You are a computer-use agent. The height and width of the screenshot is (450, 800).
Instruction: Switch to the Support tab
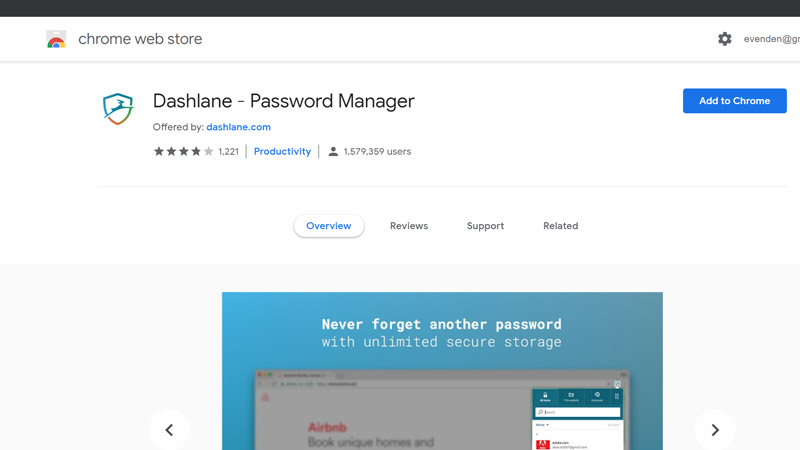point(485,226)
